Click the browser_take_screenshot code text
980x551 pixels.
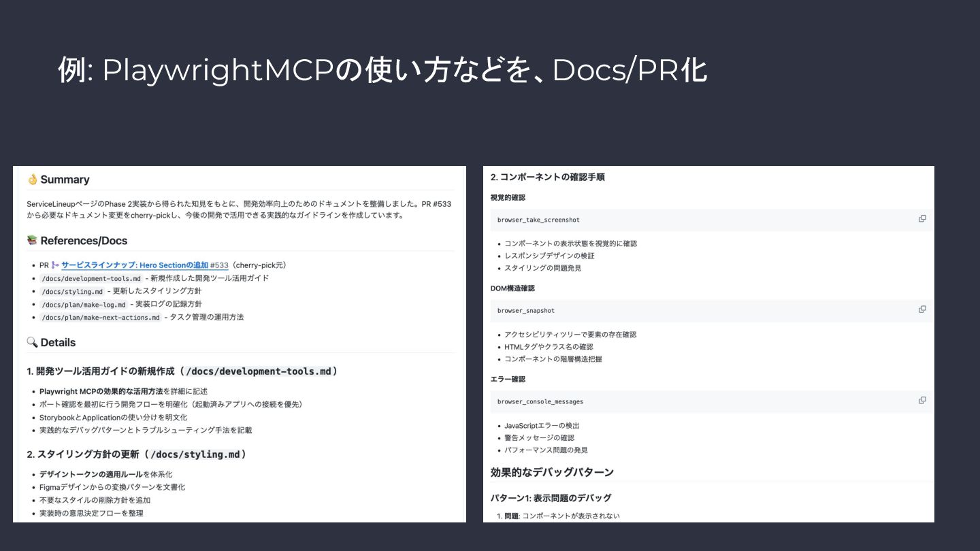click(x=538, y=220)
